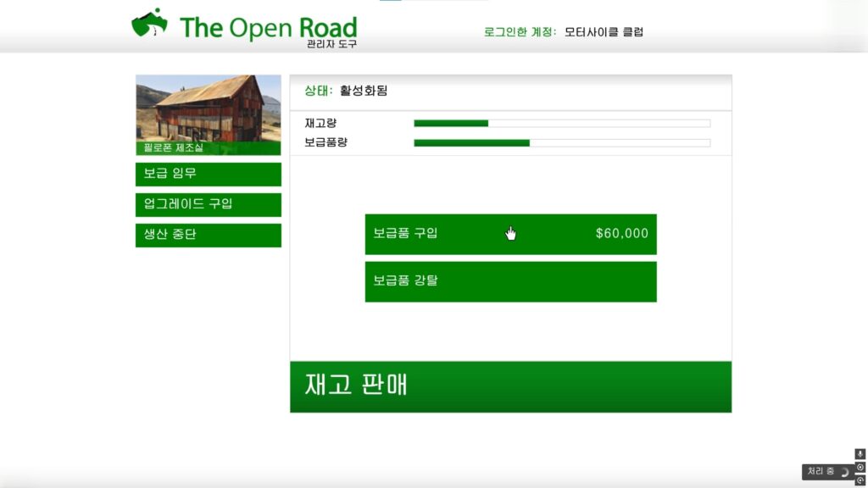Click the circular target icon beside 처리 중
The width and height of the screenshot is (868, 488).
point(860,468)
